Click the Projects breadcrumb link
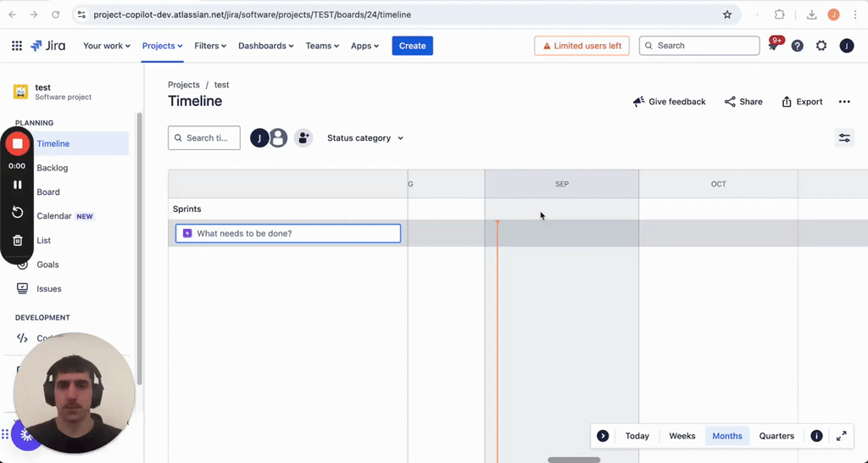The height and width of the screenshot is (463, 868). tap(184, 85)
